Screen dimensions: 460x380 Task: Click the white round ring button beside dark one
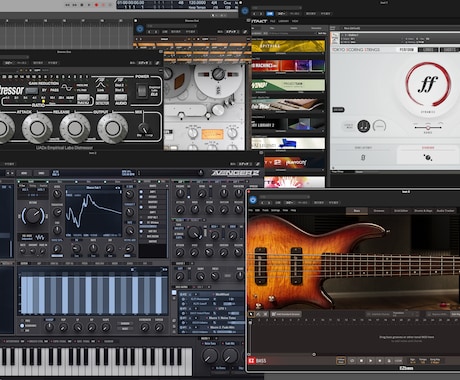(379, 126)
